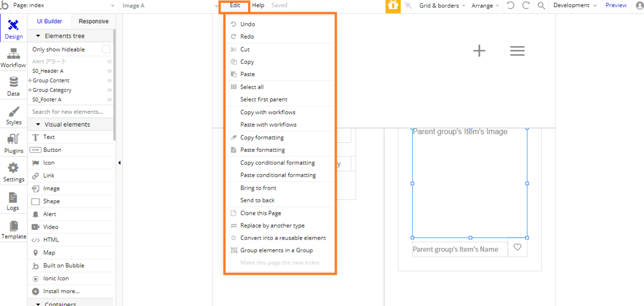This screenshot has height=306, width=644.
Task: Open the Settings tab in sidebar
Action: (13, 172)
